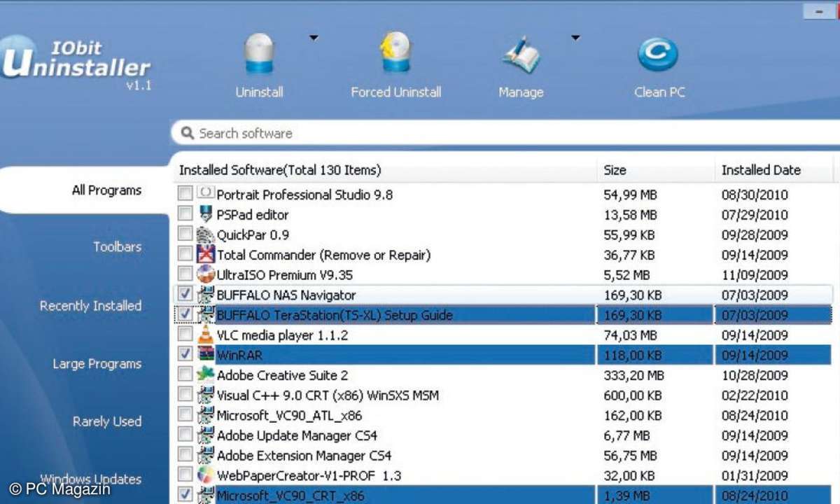
Task: Select the Microsoft_VC90_ATL_x86 row text
Action: pos(289,416)
